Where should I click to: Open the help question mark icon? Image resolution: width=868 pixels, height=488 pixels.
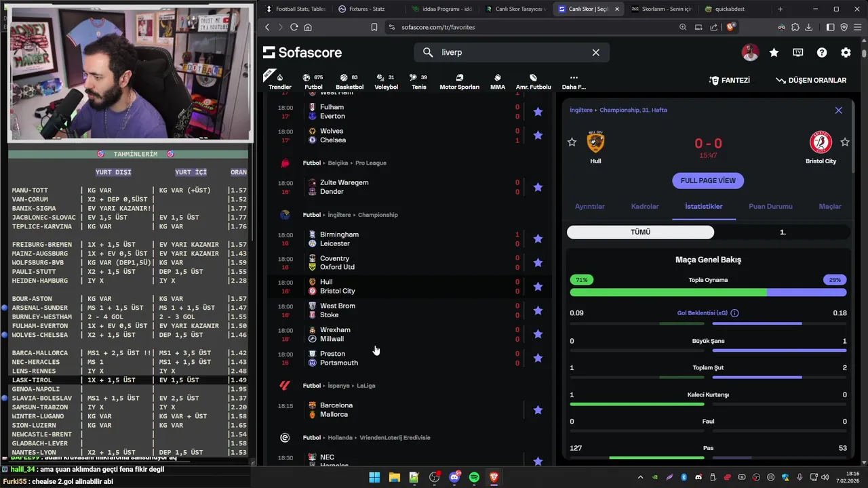tap(822, 52)
